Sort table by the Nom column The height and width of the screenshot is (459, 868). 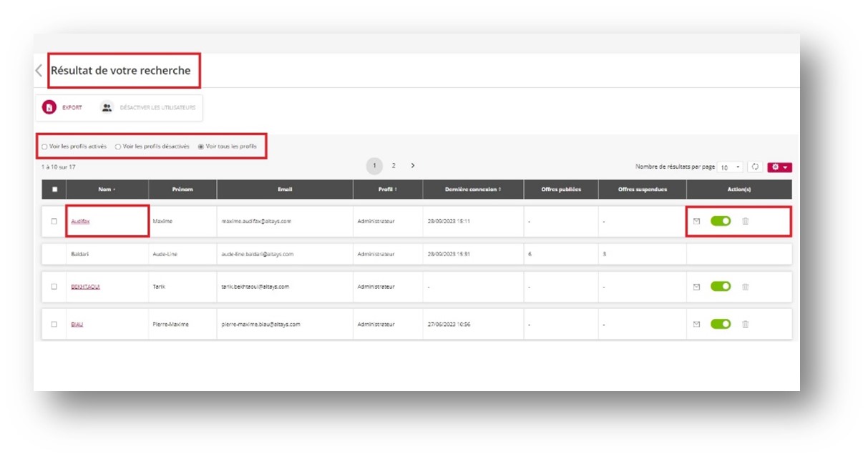107,189
